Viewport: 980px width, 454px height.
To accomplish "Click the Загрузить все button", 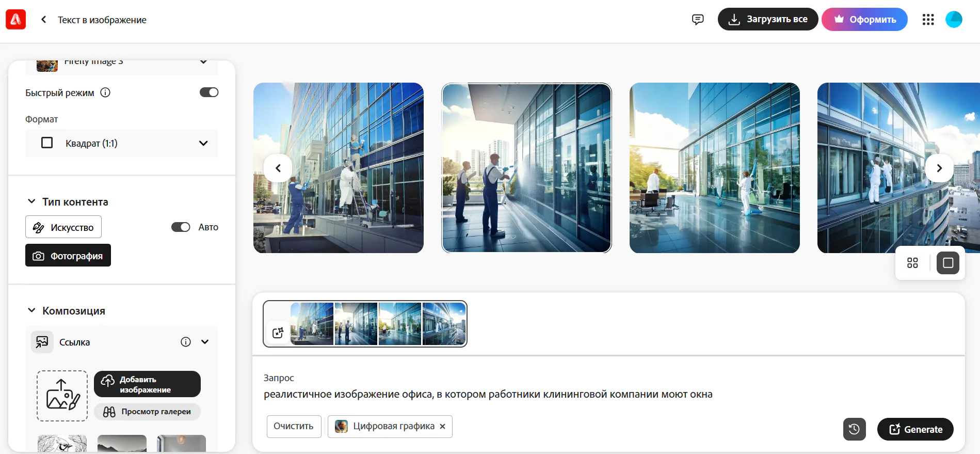I will point(768,19).
